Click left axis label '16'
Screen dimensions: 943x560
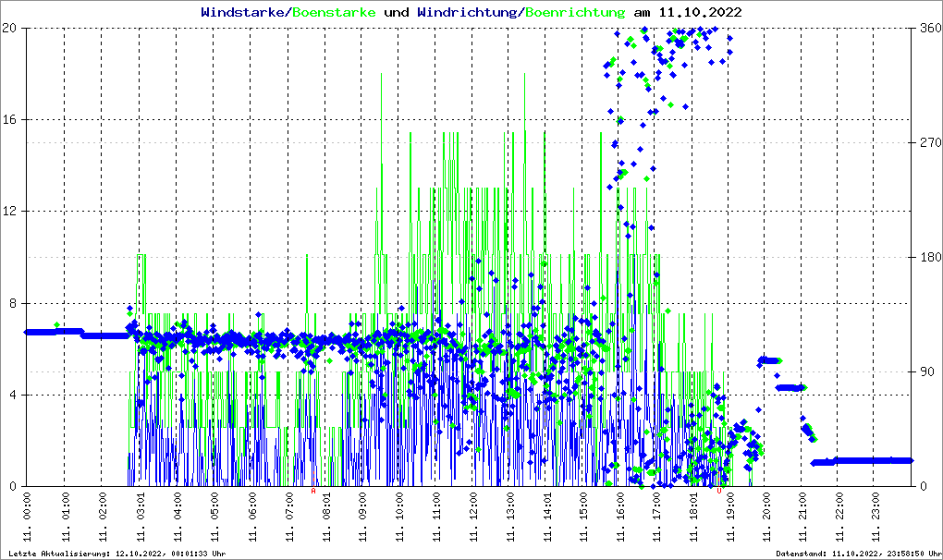click(x=9, y=119)
